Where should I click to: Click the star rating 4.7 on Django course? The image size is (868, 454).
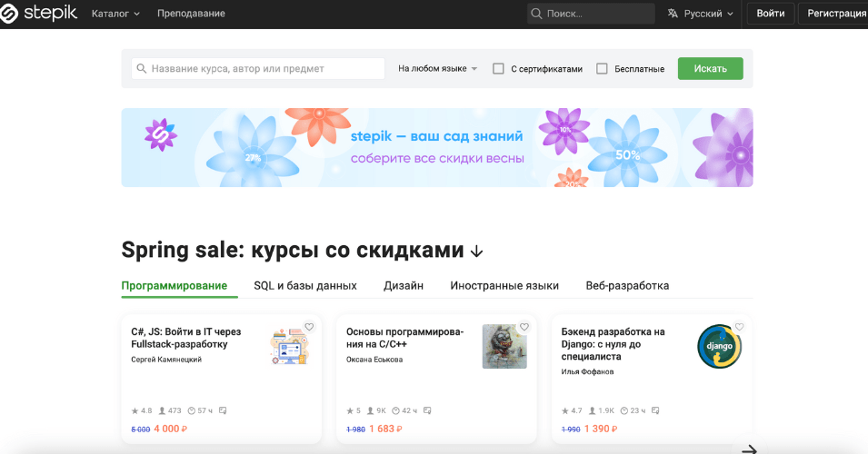click(572, 410)
